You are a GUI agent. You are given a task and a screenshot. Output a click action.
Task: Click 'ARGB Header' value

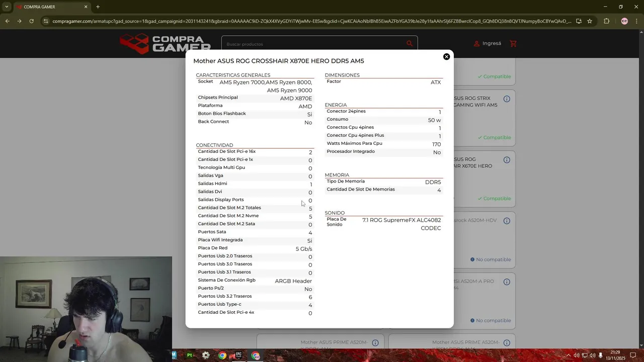293,281
